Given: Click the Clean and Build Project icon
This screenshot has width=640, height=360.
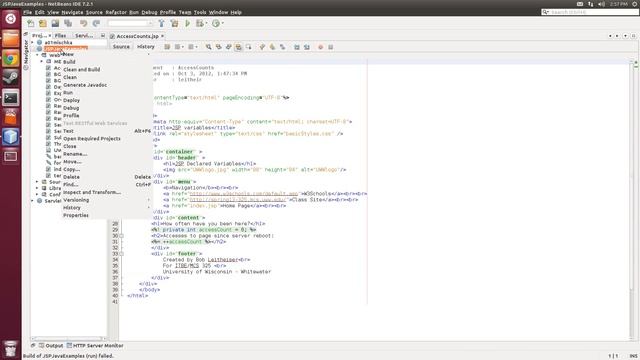Looking at the screenshot, I should pos(174,23).
